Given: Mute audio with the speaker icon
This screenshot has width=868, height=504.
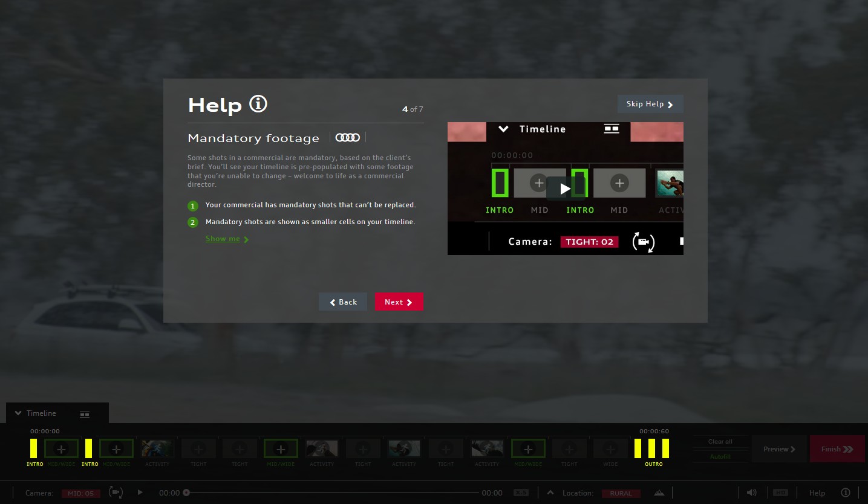Looking at the screenshot, I should 751,493.
